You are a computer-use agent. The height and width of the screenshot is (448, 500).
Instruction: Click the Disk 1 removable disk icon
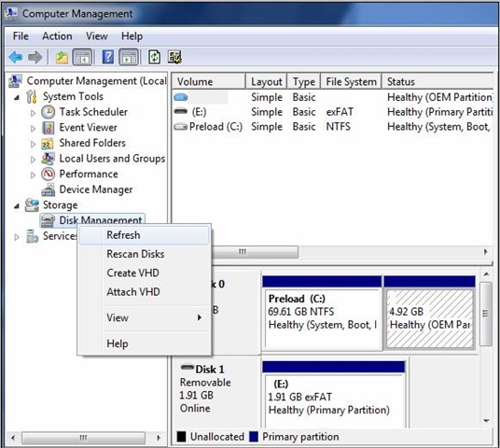(187, 367)
